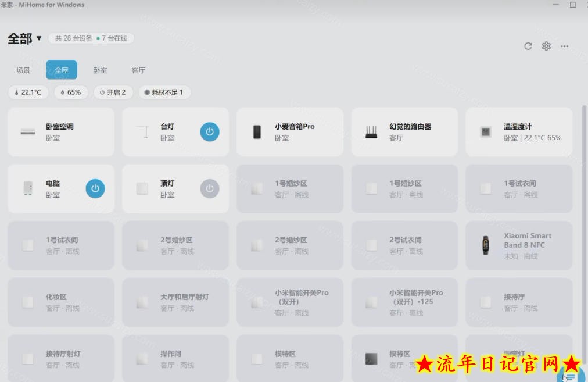Open the 小爱音箱Pro device card
588x382 pixels.
tap(290, 132)
